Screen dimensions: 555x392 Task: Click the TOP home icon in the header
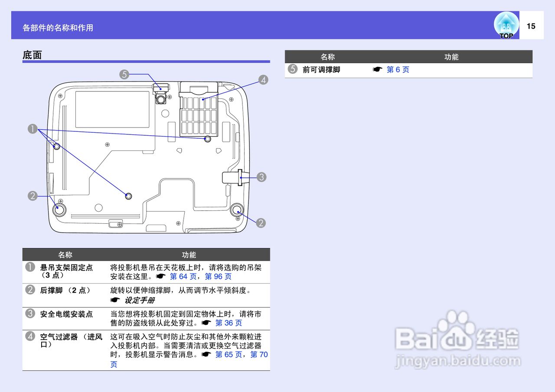[506, 25]
